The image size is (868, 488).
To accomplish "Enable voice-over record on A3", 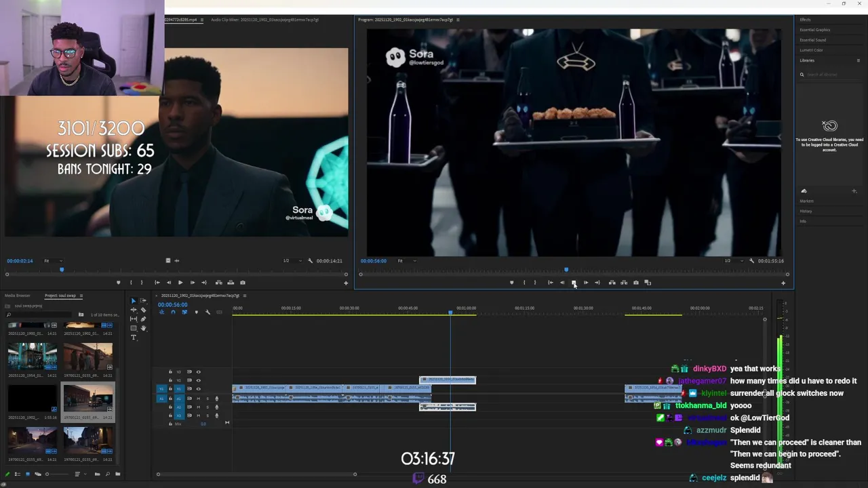I will [216, 415].
